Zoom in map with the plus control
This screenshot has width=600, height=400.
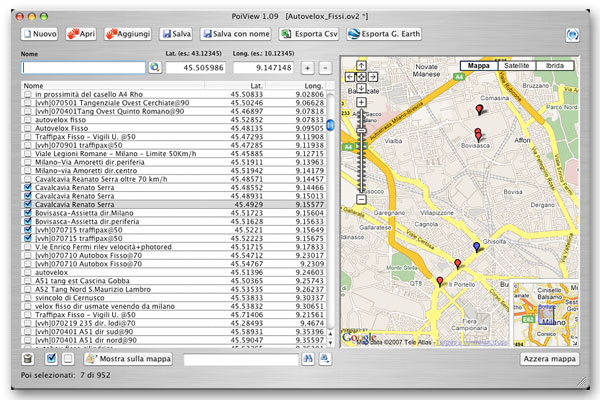point(361,102)
